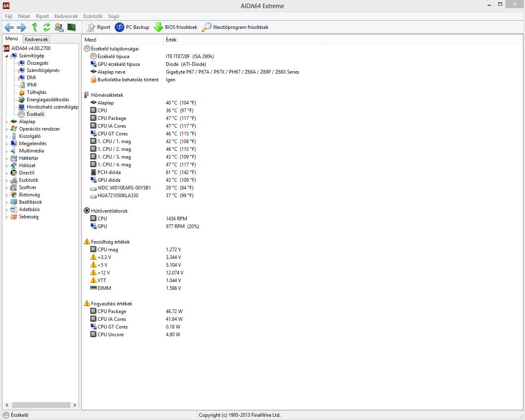This screenshot has height=420, width=525.
Task: Select the ITE IT8728F sensor type value
Action: (x=190, y=57)
